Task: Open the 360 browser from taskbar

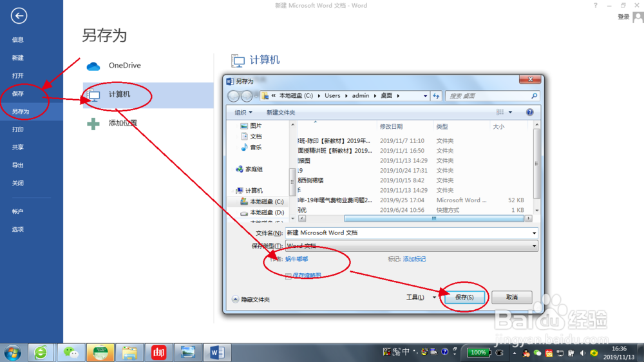Action: pyautogui.click(x=41, y=352)
